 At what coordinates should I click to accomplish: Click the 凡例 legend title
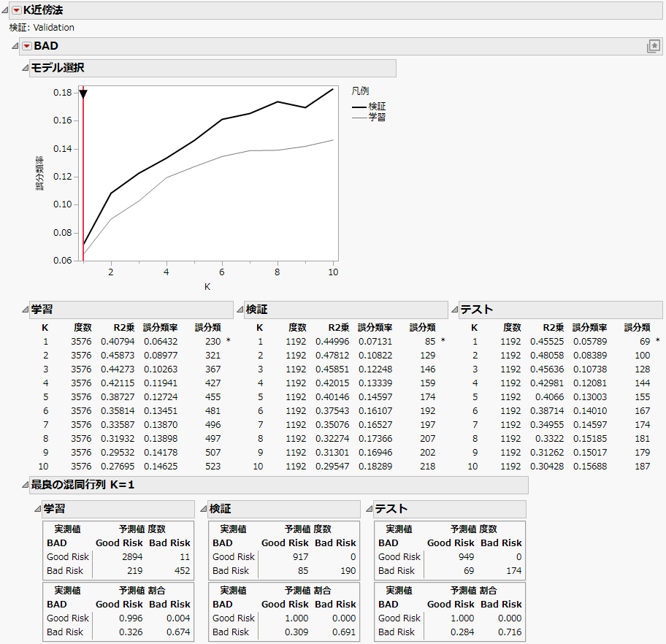point(360,92)
